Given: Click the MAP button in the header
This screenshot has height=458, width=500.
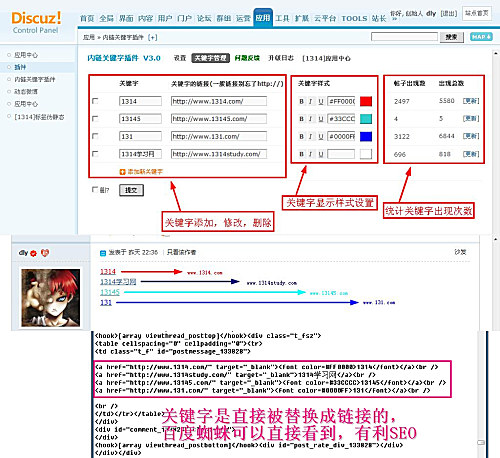Looking at the screenshot, I should click(481, 37).
